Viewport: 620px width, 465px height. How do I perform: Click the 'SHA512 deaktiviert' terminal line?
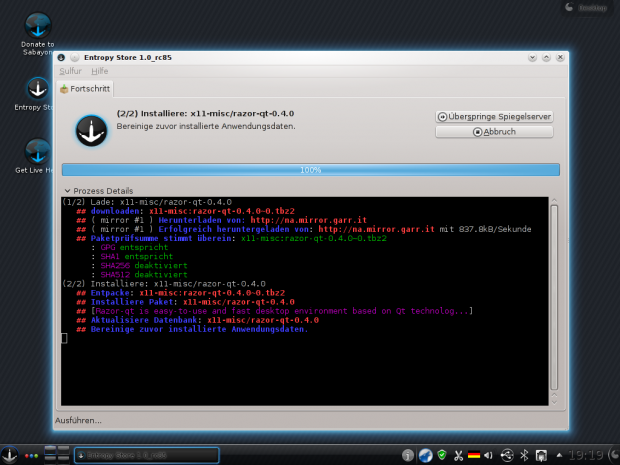click(x=139, y=275)
